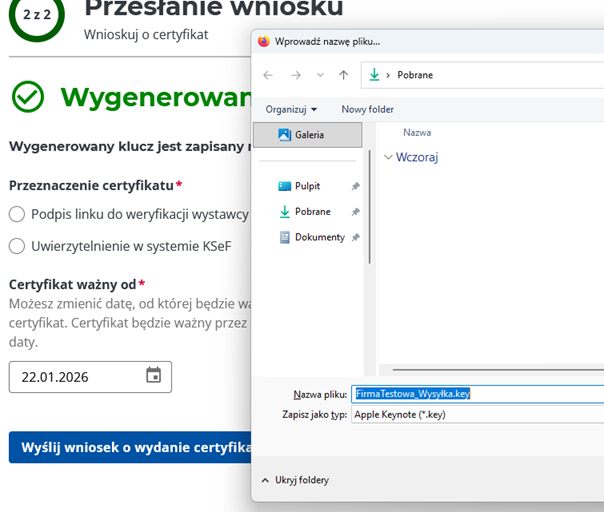Open Dokumenty folder in navigation pane
Viewport: 604px width, 512px height.
[319, 237]
